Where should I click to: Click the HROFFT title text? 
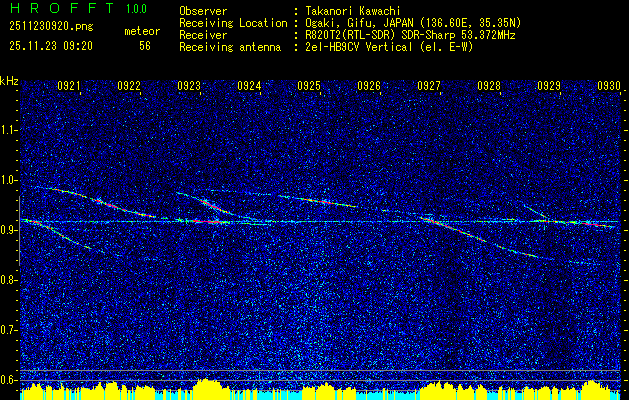(62, 8)
